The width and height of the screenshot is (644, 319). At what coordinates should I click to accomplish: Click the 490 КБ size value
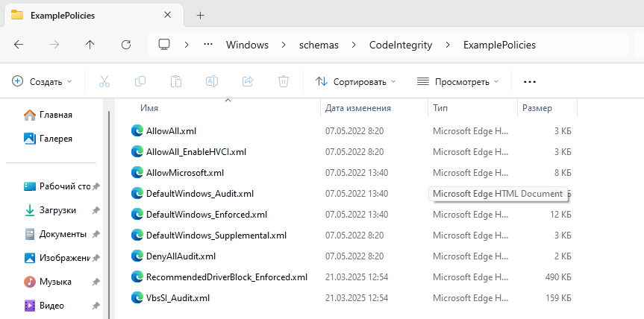click(558, 277)
